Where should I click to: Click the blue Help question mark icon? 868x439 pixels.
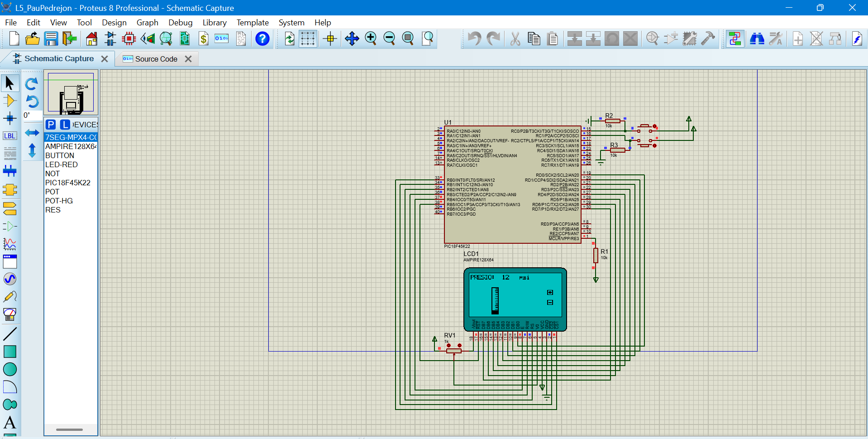262,39
